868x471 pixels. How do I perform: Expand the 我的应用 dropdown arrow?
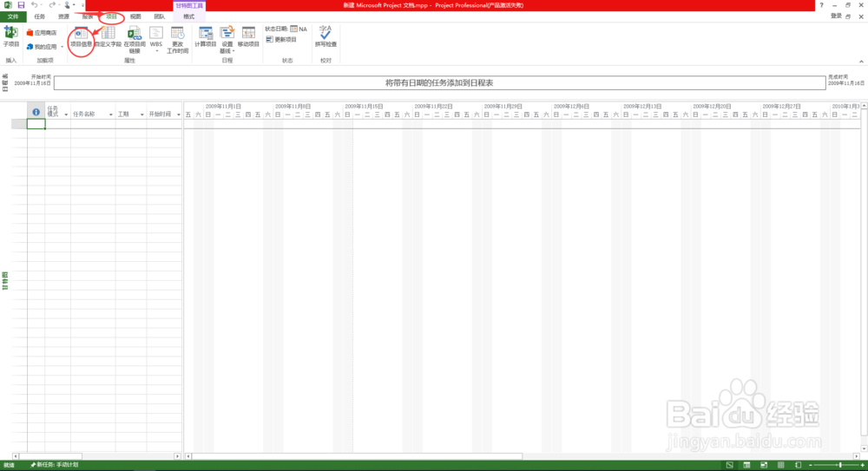point(62,47)
